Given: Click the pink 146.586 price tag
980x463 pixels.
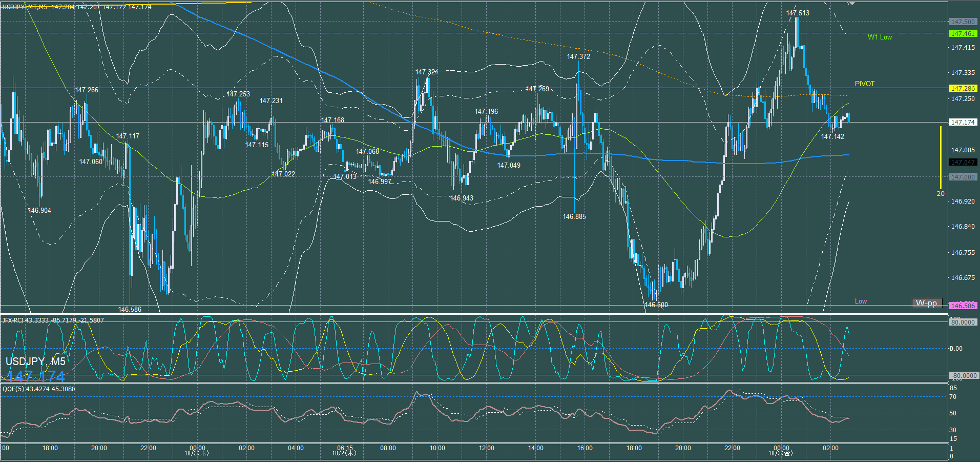Looking at the screenshot, I should pyautogui.click(x=963, y=306).
